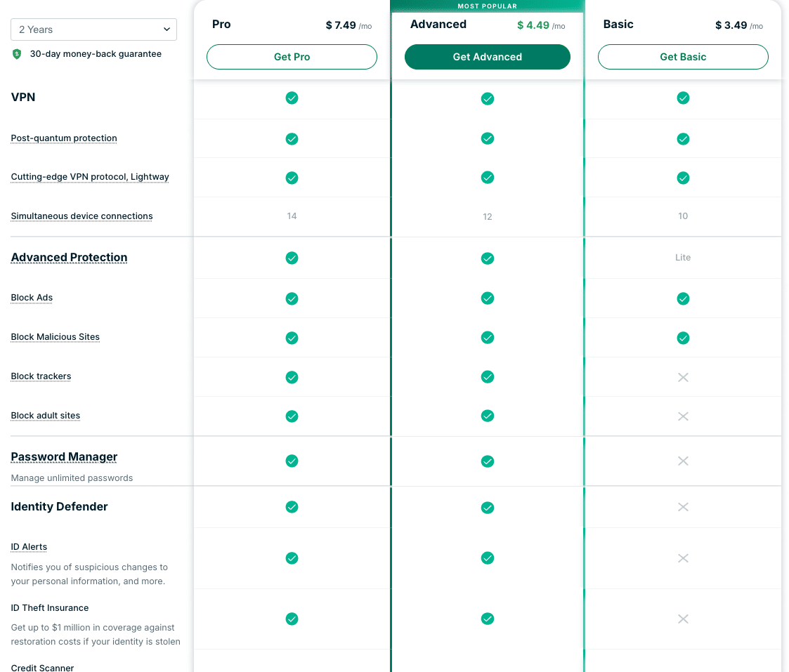Open the Block Malicious Sites link
The height and width of the screenshot is (672, 789).
point(55,336)
